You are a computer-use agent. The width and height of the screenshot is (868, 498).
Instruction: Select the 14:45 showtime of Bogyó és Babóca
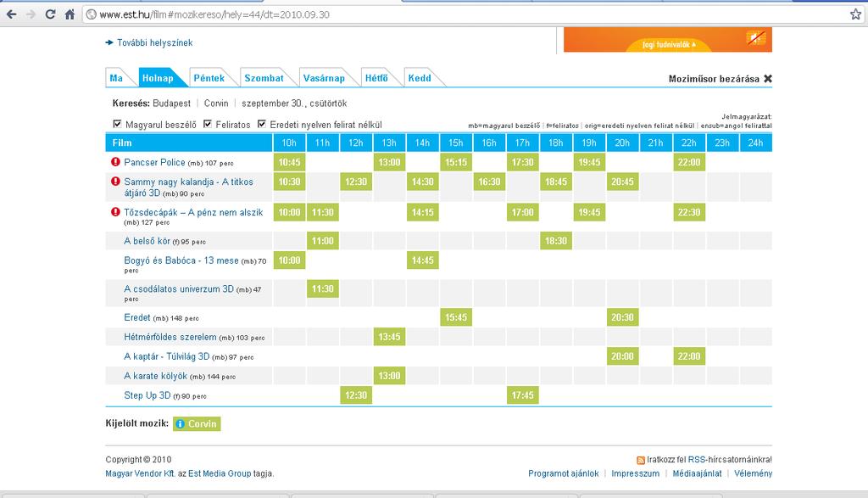[x=423, y=260]
